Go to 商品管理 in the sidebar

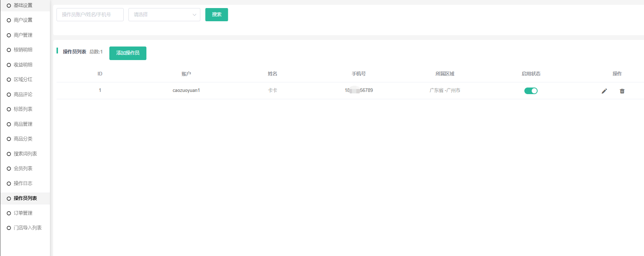(x=23, y=124)
